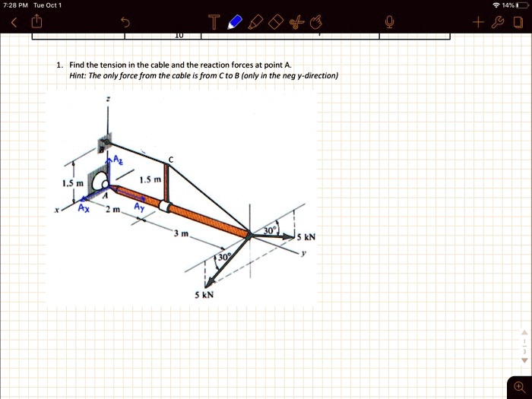The image size is (532, 399).
Task: Select the Text tool
Action: 214,22
